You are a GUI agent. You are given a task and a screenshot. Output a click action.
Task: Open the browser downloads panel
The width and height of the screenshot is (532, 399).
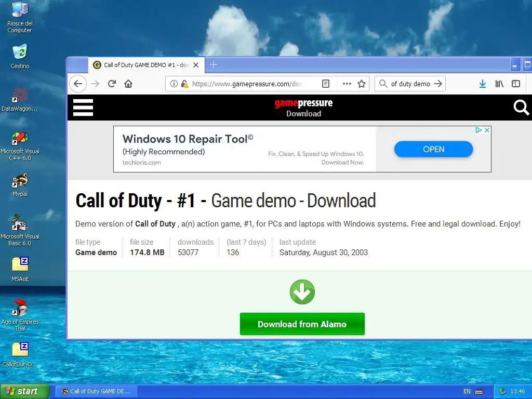(x=483, y=84)
